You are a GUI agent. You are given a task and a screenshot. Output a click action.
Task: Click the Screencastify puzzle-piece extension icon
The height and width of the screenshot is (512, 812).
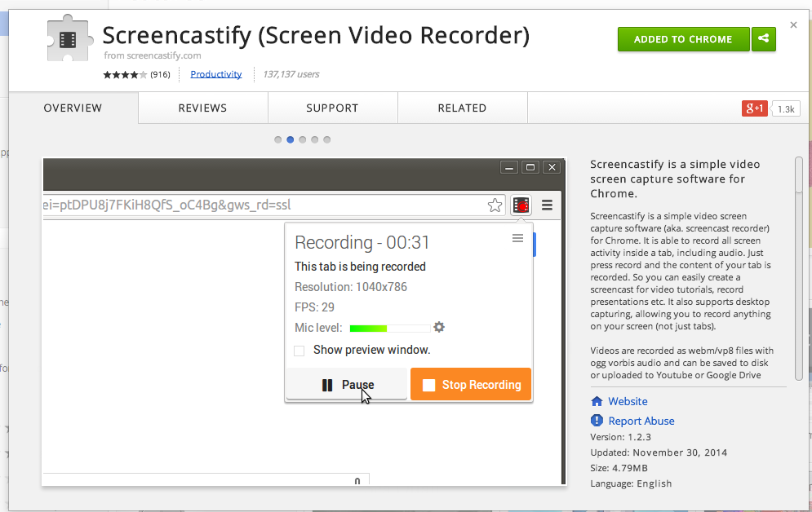69,39
